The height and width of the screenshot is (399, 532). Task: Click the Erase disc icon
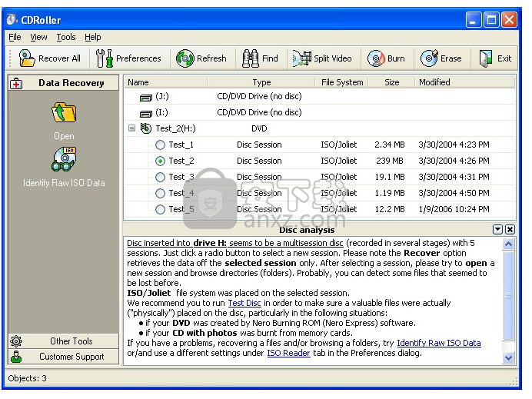429,58
